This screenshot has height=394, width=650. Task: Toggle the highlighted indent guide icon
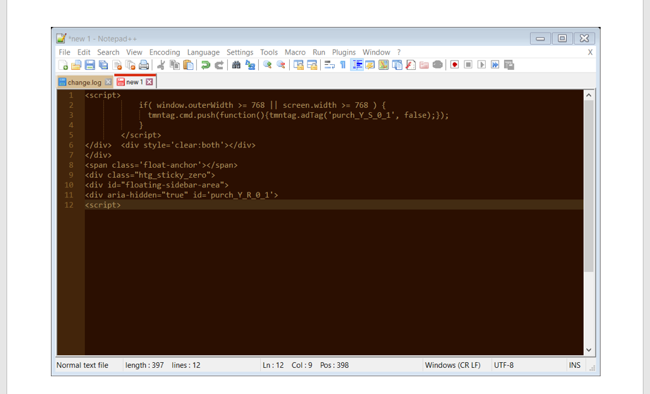(x=357, y=65)
